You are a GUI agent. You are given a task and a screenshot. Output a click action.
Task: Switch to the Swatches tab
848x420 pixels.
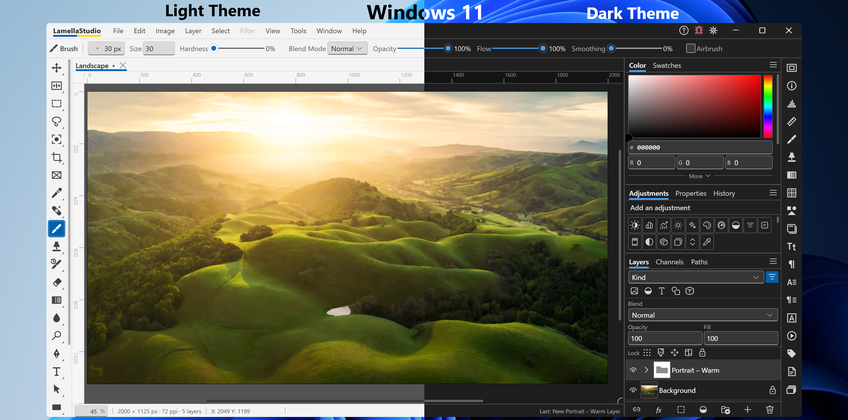(667, 65)
